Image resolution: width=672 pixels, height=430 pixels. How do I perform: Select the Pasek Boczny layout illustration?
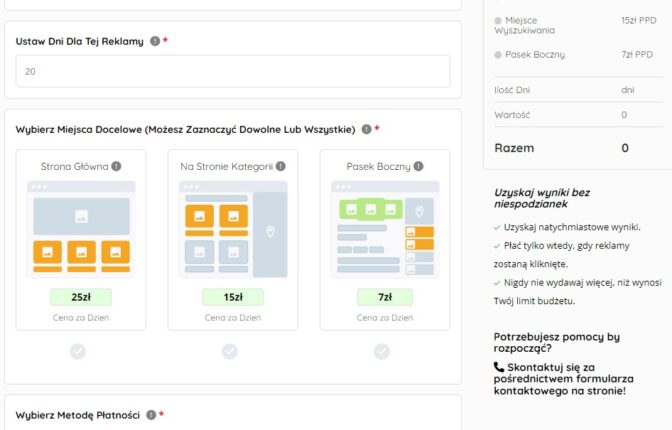click(x=385, y=229)
